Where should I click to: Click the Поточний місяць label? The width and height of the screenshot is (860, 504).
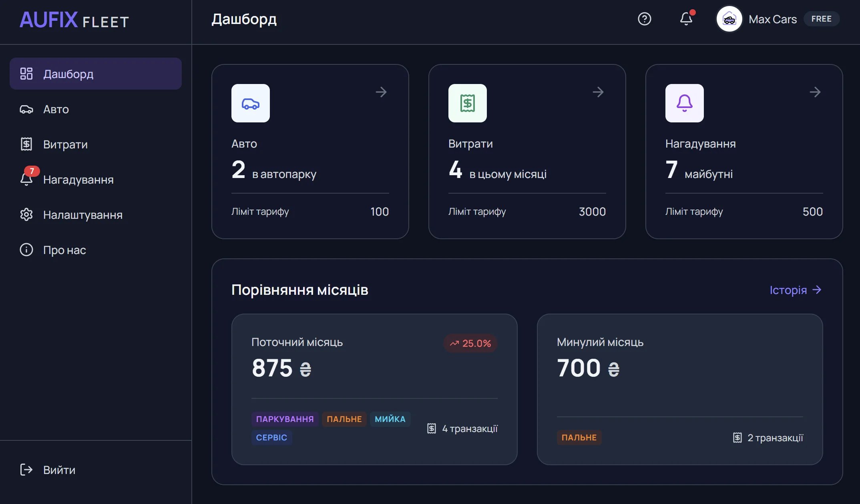(297, 342)
